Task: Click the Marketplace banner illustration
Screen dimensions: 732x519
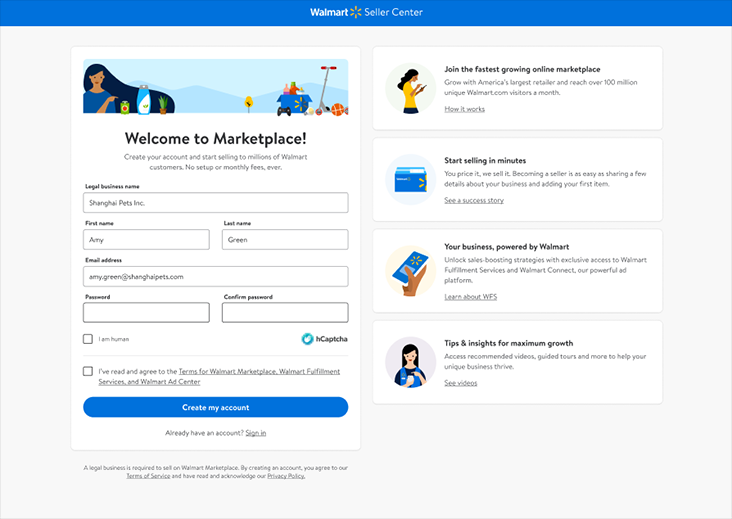Action: (215, 87)
